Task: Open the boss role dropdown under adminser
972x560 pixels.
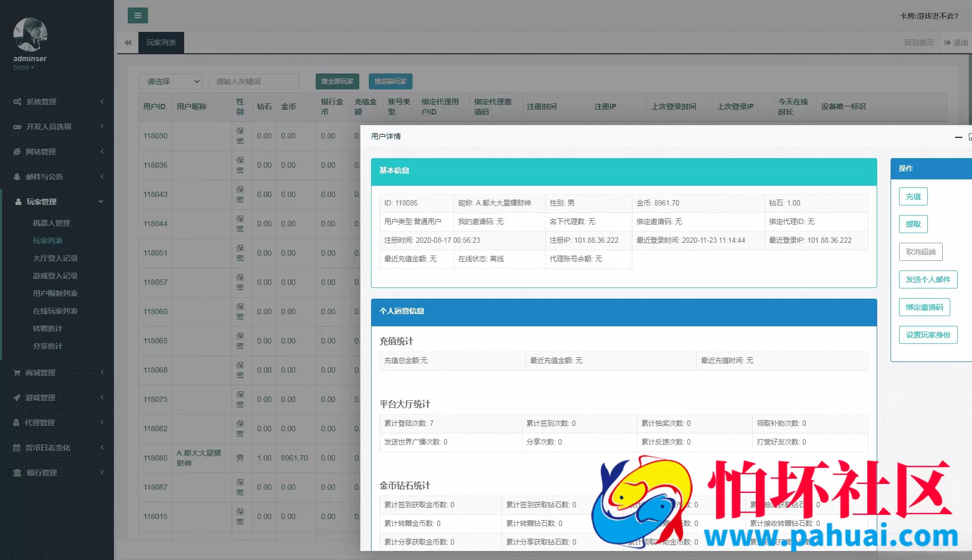Action: (23, 68)
